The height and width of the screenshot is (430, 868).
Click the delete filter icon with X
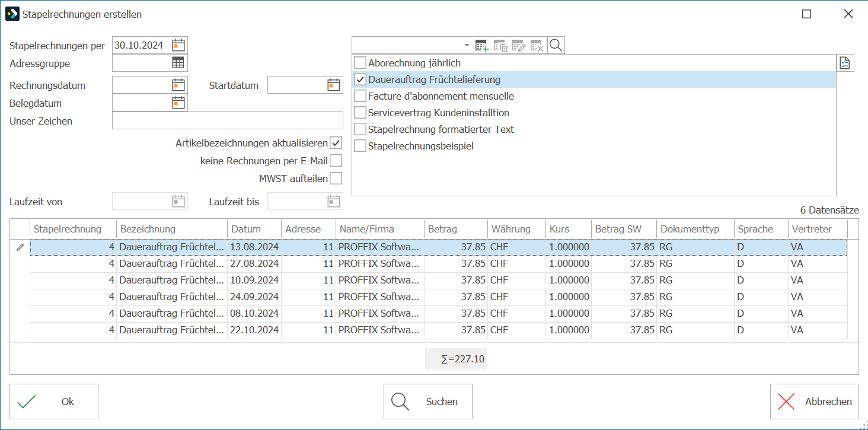[x=537, y=46]
